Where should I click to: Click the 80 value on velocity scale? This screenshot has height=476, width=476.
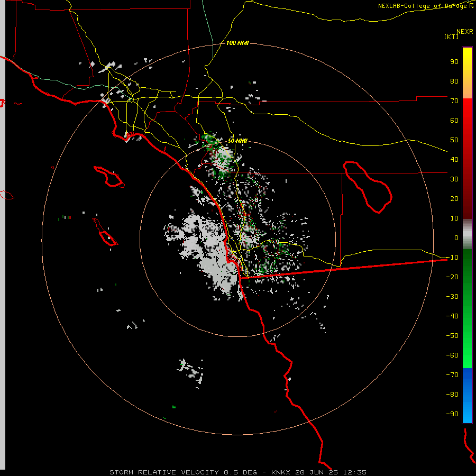coord(454,81)
